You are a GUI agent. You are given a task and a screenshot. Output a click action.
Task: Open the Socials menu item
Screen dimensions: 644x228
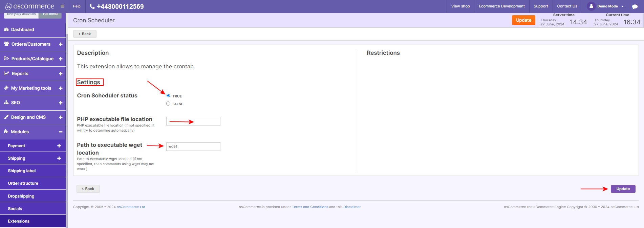point(33,209)
